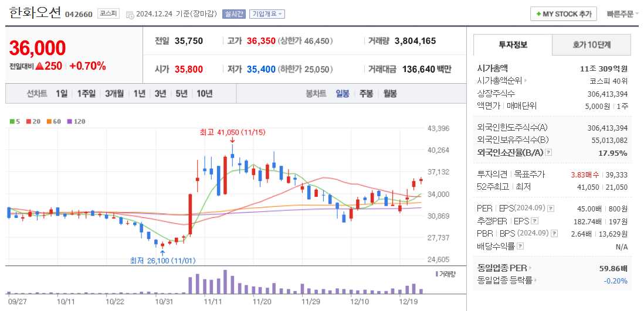Click the 동일업종 등락률 link
This screenshot has width=644, height=311.
coord(506,281)
